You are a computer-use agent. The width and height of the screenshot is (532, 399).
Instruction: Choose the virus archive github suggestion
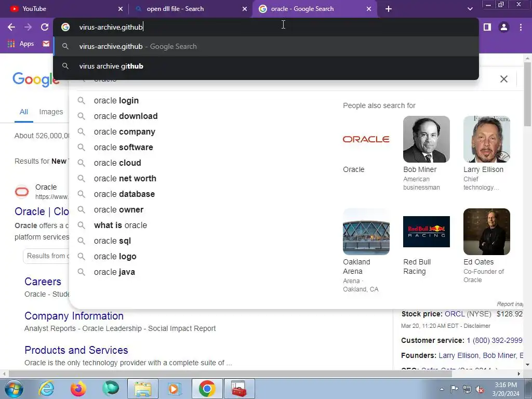pyautogui.click(x=266, y=66)
